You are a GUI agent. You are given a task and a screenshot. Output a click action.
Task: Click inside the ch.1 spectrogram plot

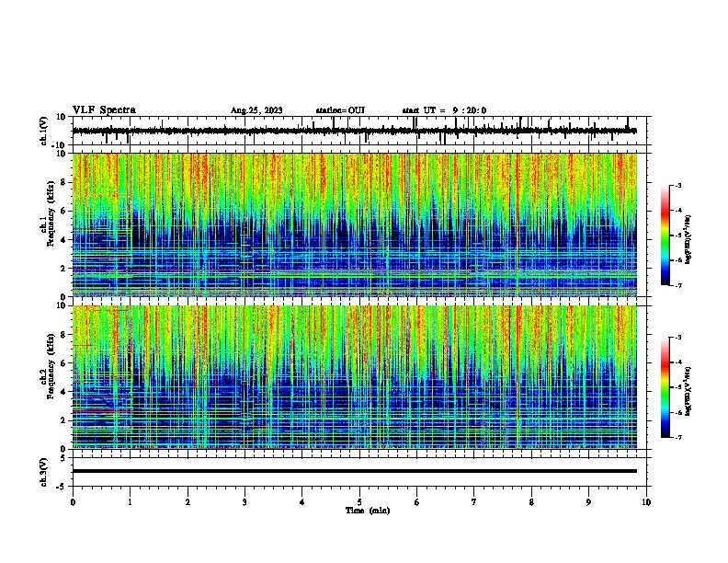(x=355, y=224)
